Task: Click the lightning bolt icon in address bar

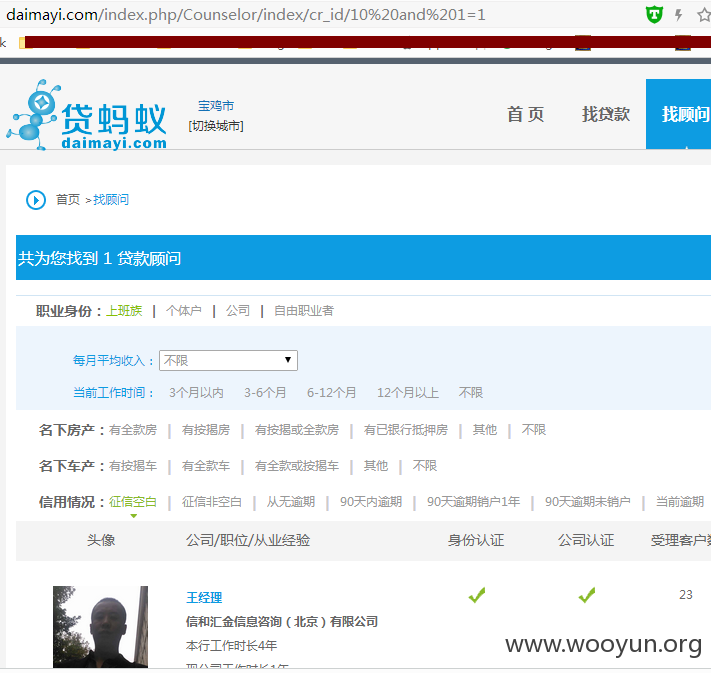Action: [x=678, y=15]
